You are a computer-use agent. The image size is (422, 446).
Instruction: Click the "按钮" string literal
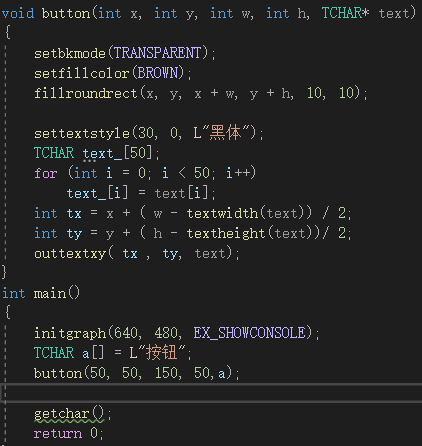coord(158,352)
